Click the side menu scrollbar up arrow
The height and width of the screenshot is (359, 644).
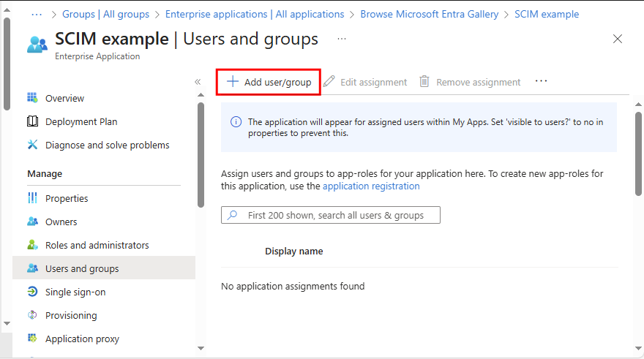[x=201, y=95]
